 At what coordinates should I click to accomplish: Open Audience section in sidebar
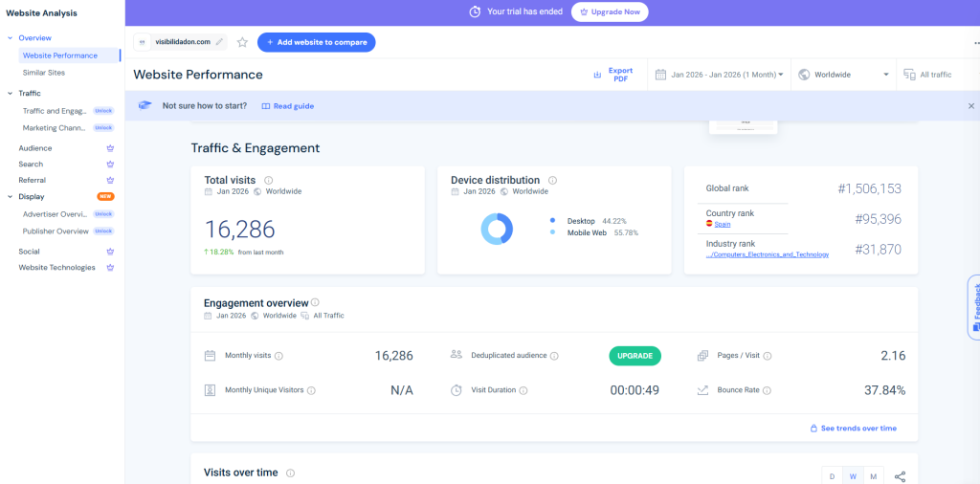pyautogui.click(x=35, y=148)
